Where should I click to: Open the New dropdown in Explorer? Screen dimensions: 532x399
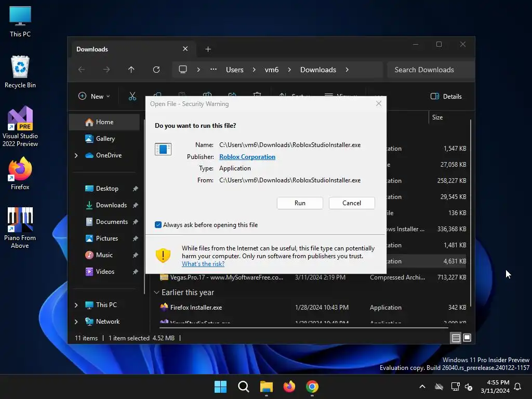coord(94,96)
